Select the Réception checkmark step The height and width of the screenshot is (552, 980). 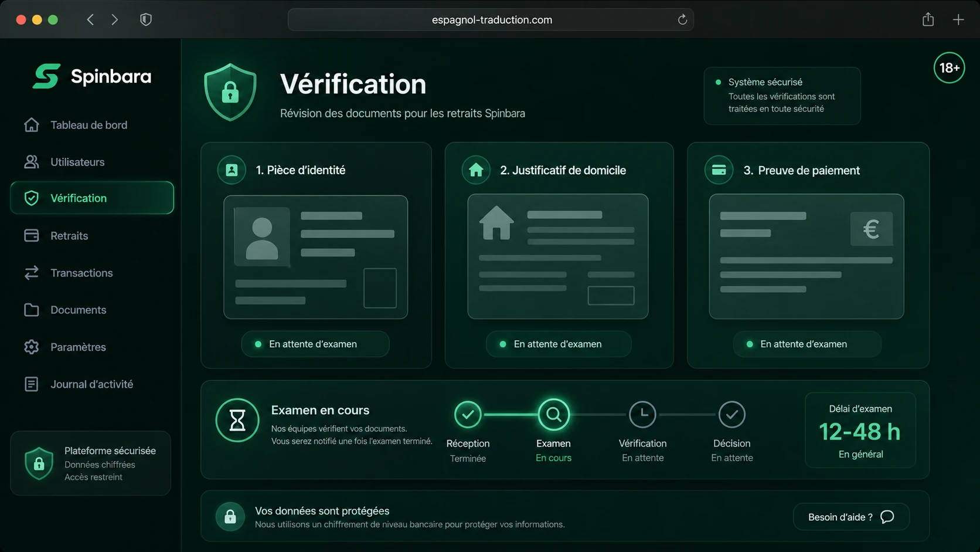(x=468, y=415)
